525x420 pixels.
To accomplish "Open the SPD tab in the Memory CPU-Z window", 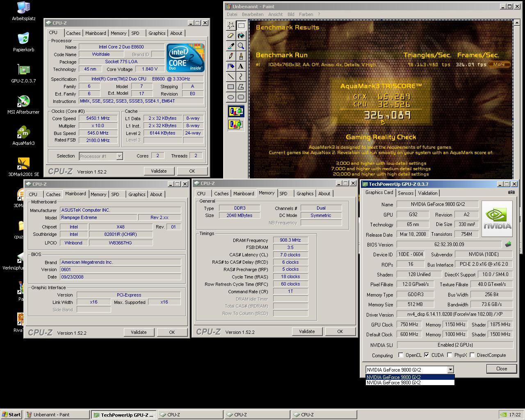I will coord(283,194).
